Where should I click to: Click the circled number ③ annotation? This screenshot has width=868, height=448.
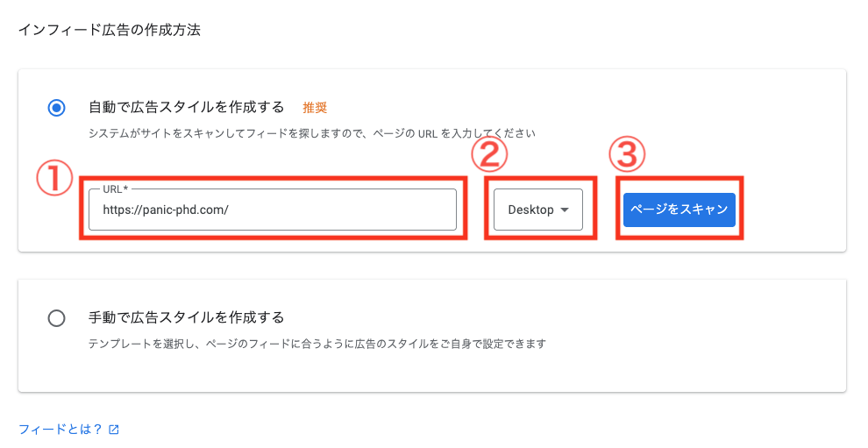tap(627, 153)
